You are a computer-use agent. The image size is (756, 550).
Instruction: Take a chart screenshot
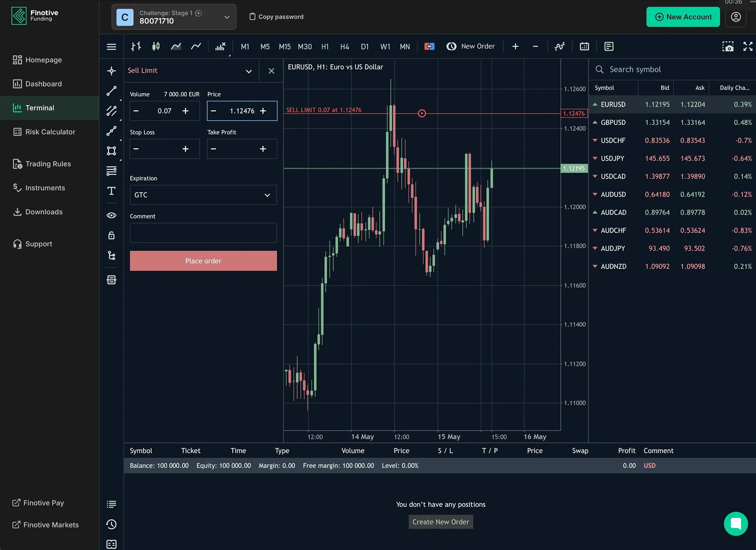tap(728, 46)
